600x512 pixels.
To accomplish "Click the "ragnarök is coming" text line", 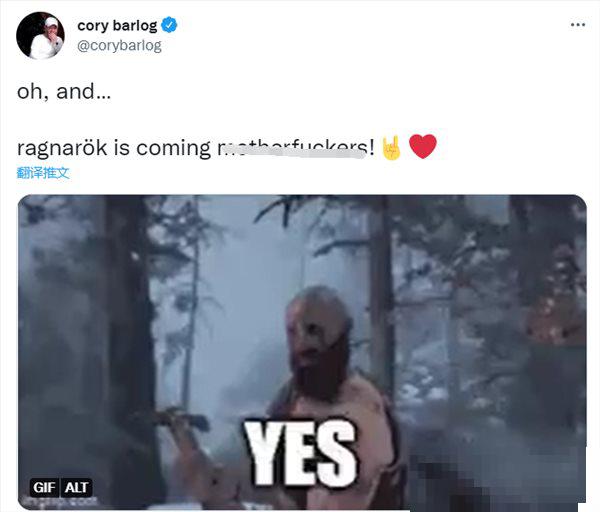I will (x=114, y=148).
